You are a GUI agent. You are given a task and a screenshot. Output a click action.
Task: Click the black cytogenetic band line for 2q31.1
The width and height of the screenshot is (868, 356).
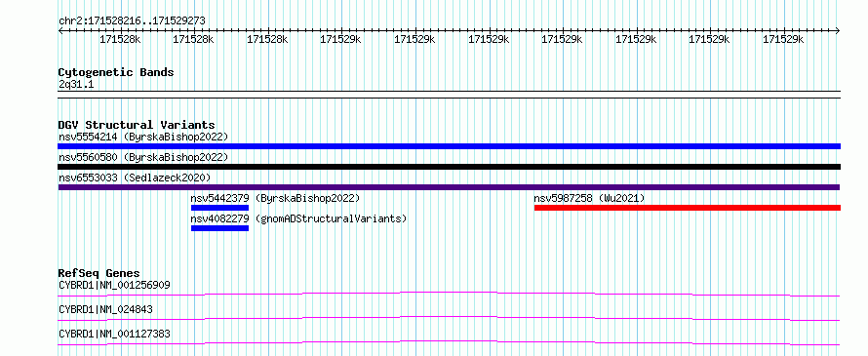pyautogui.click(x=449, y=95)
